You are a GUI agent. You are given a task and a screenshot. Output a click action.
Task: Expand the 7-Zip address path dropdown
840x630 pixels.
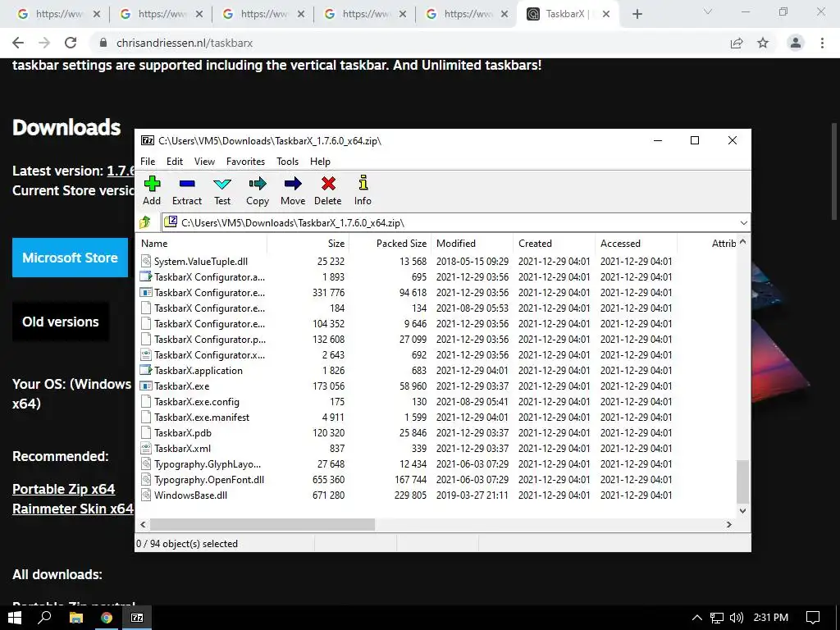[743, 223]
